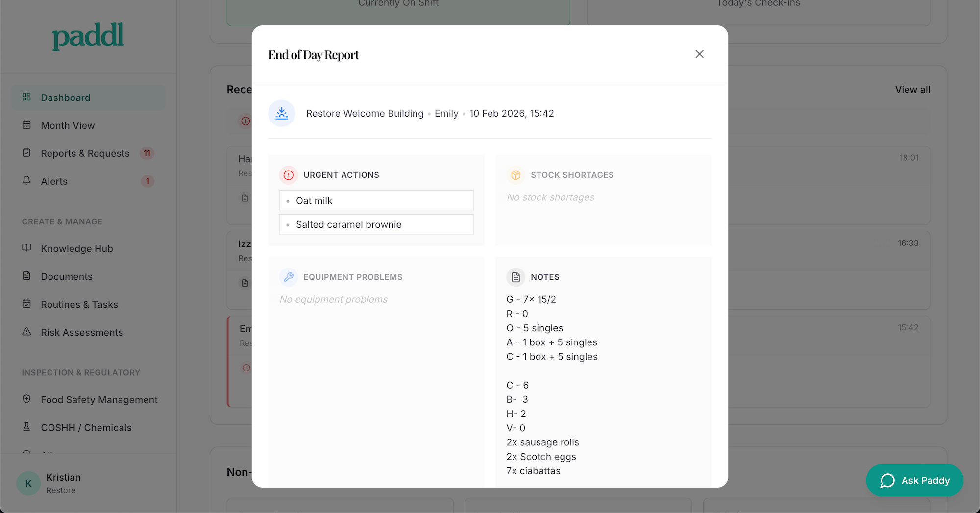Click the red Urgent Actions alert icon
The width and height of the screenshot is (980, 513).
289,175
